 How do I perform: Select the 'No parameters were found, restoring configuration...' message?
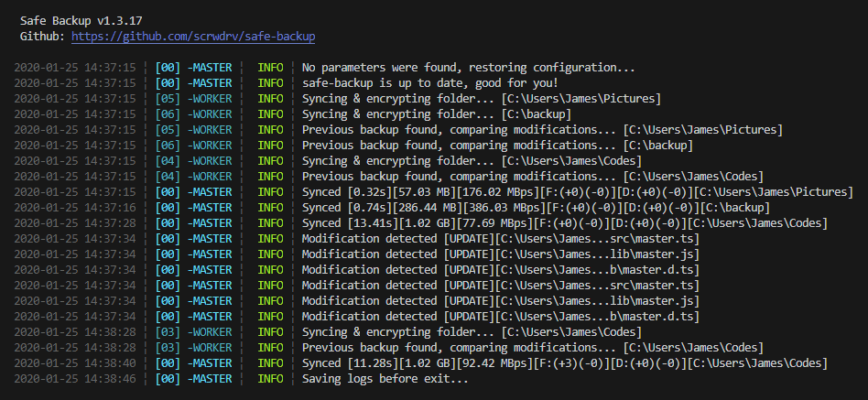pyautogui.click(x=468, y=68)
